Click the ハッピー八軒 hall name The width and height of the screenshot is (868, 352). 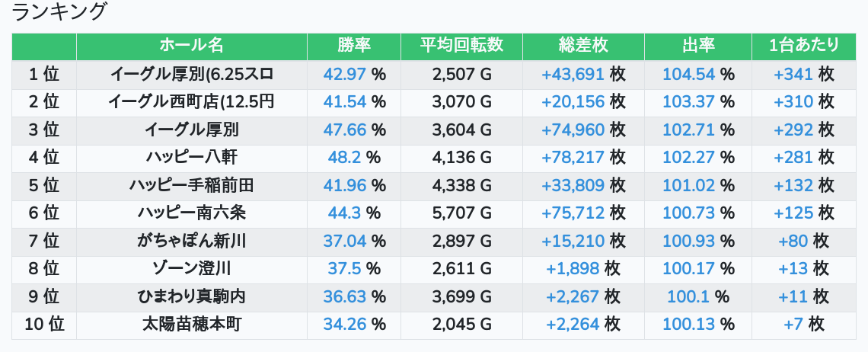[191, 158]
